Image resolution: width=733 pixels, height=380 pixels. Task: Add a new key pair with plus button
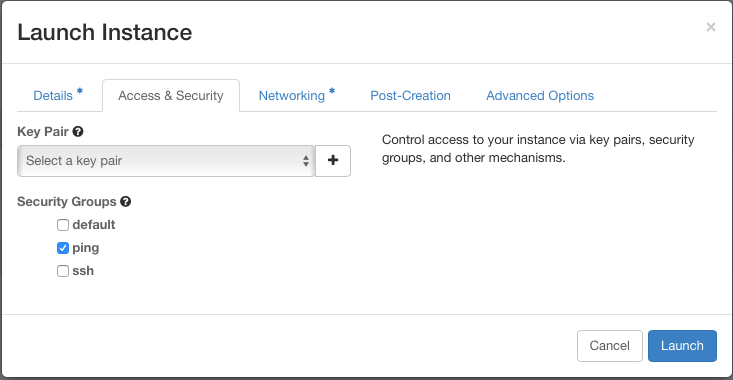tap(333, 161)
